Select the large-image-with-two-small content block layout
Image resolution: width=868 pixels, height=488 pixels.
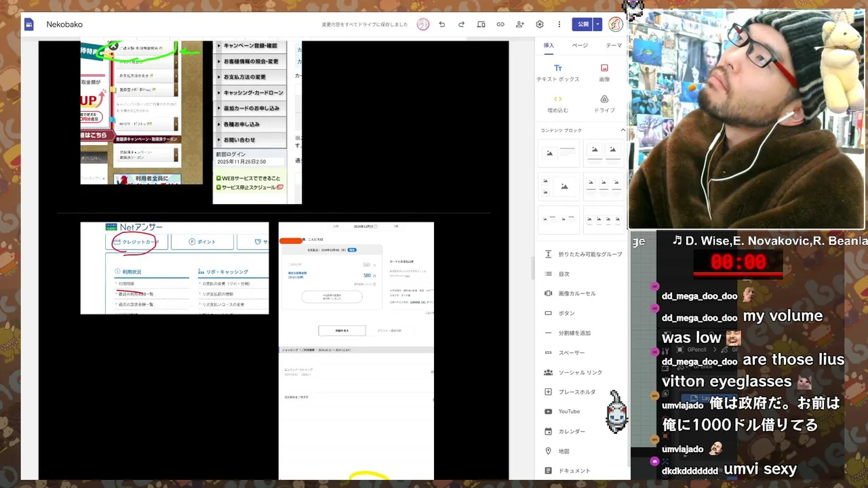coord(559,186)
